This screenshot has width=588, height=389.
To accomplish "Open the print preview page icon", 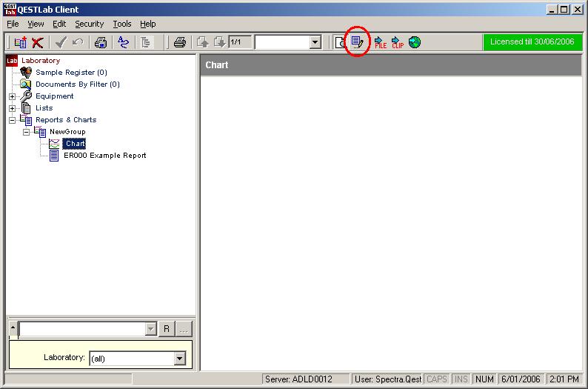I will [340, 42].
